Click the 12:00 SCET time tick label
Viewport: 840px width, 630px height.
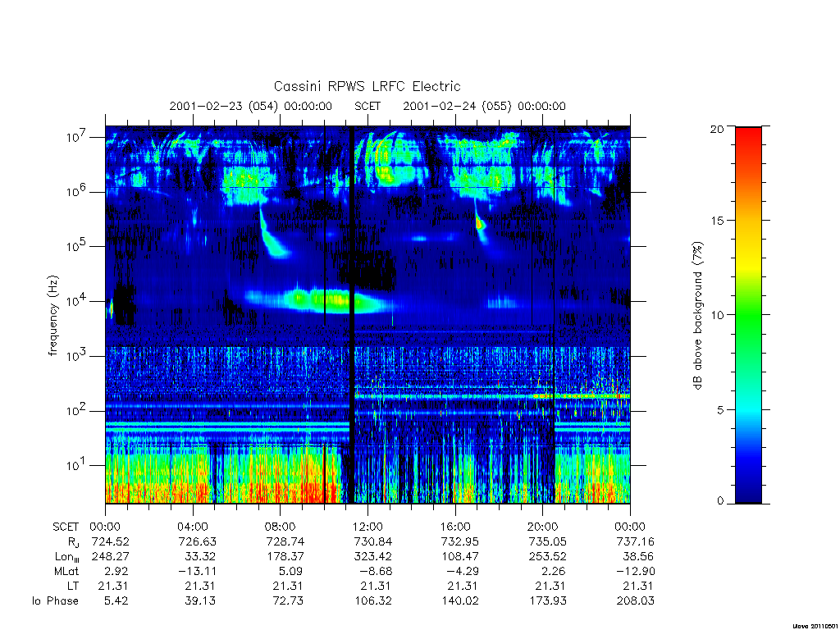[367, 527]
